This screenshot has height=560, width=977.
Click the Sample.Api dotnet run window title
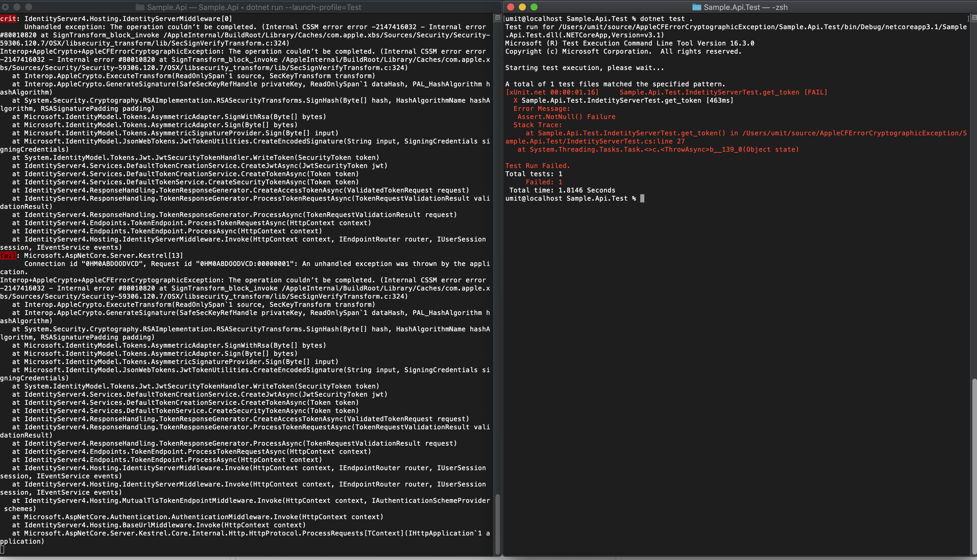tap(254, 7)
